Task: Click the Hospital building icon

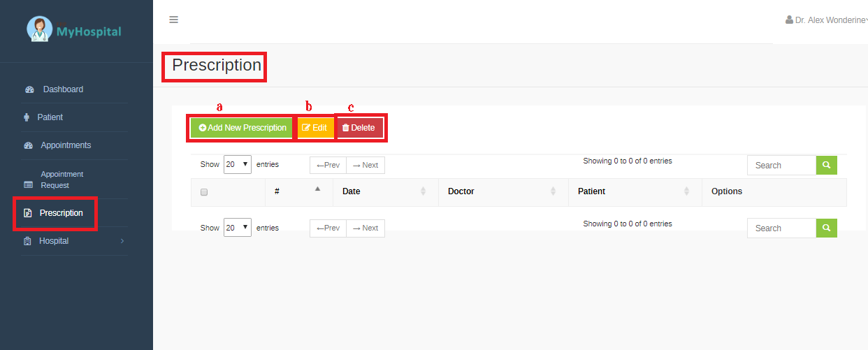Action: [x=27, y=241]
